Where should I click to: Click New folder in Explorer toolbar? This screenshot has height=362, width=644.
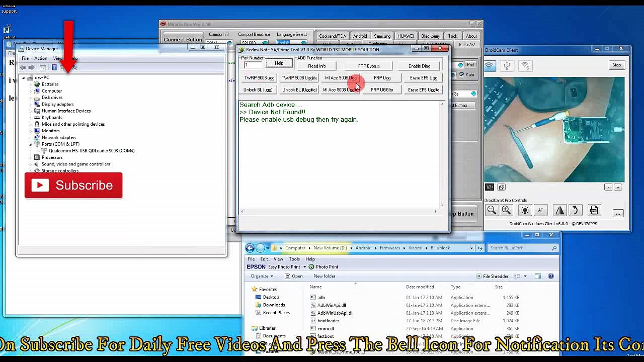pyautogui.click(x=325, y=276)
